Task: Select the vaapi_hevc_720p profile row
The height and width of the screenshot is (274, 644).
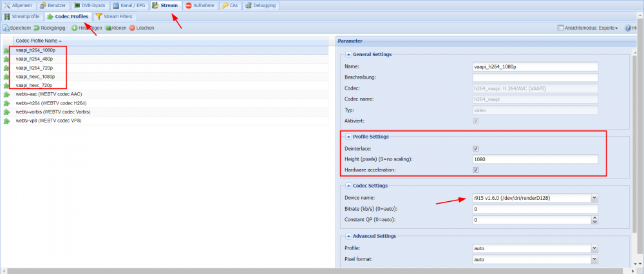Action: [164, 85]
